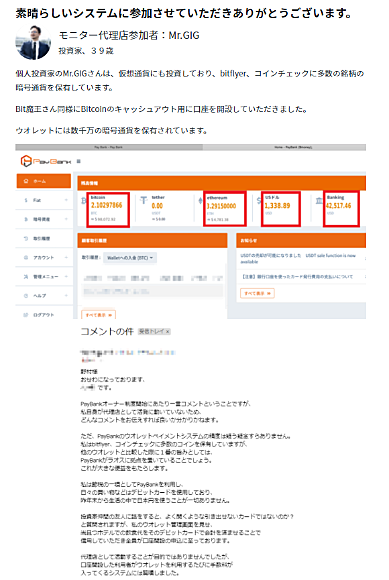Click the headline 素晴らしいシステムに参加させて…
389x580 pixels.
coord(184,14)
